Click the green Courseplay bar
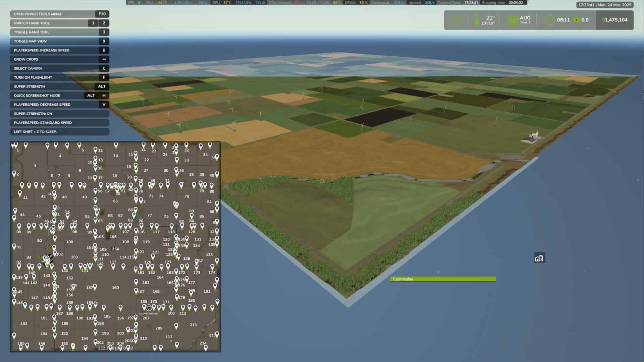644x362 pixels. (443, 279)
